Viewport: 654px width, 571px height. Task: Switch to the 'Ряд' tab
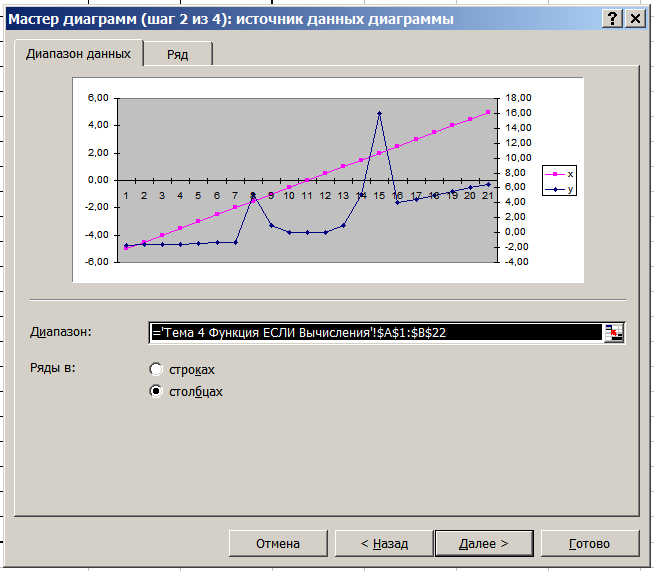[178, 54]
